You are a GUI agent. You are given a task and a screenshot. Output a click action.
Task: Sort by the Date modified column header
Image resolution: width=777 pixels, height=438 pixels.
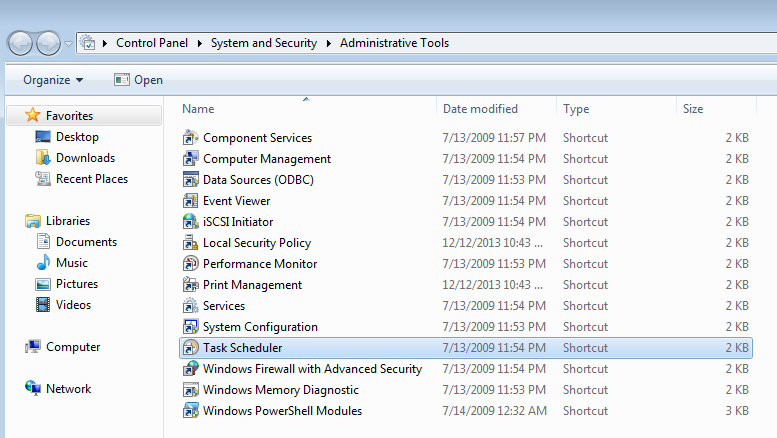point(480,109)
